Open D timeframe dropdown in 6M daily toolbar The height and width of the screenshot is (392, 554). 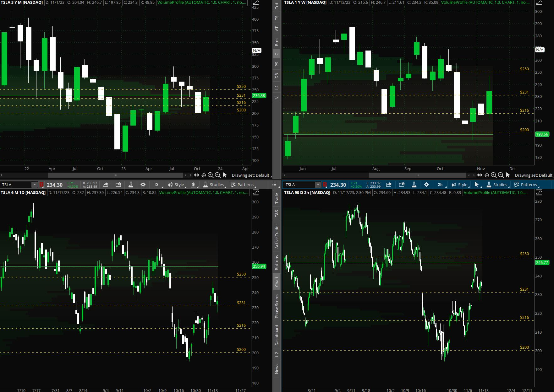point(157,185)
